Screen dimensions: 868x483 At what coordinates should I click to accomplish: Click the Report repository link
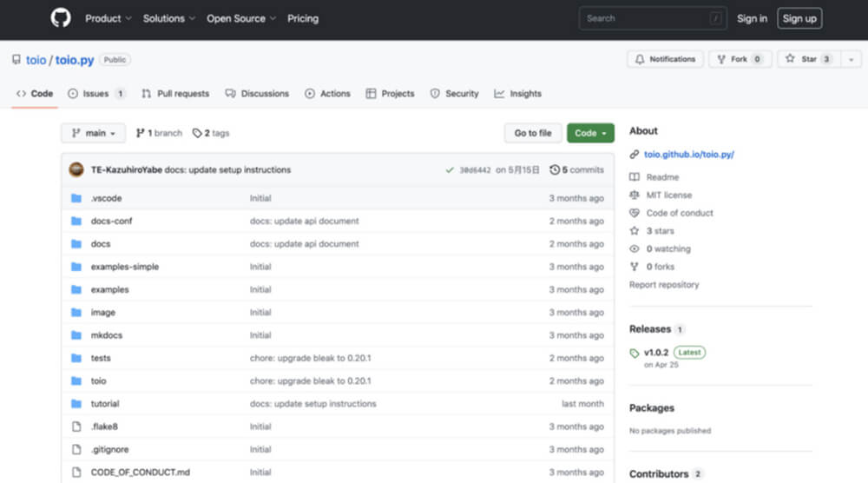coord(664,285)
